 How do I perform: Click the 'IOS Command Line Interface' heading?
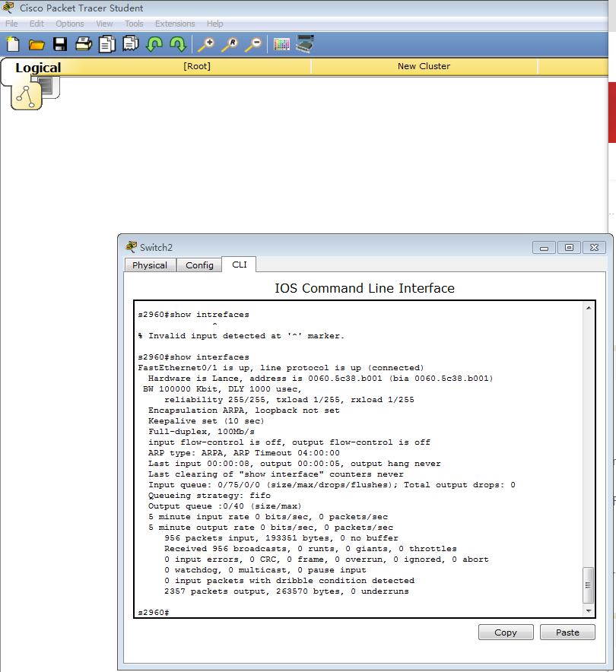point(364,288)
